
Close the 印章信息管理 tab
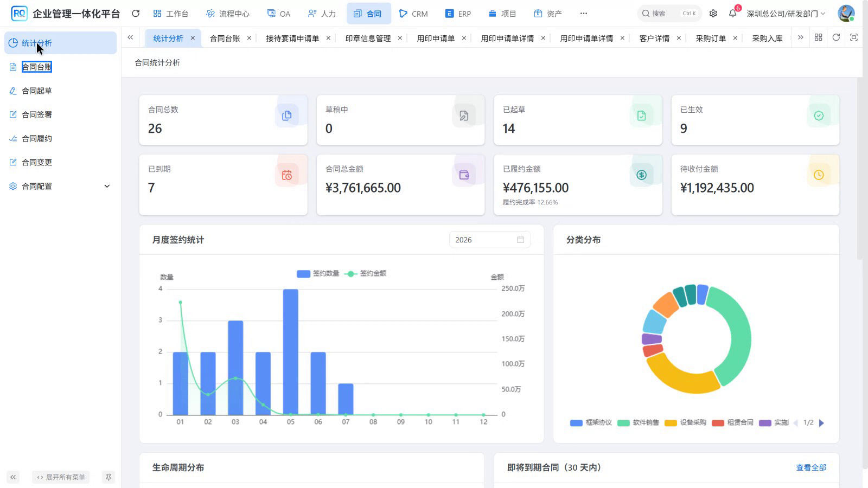click(x=400, y=38)
